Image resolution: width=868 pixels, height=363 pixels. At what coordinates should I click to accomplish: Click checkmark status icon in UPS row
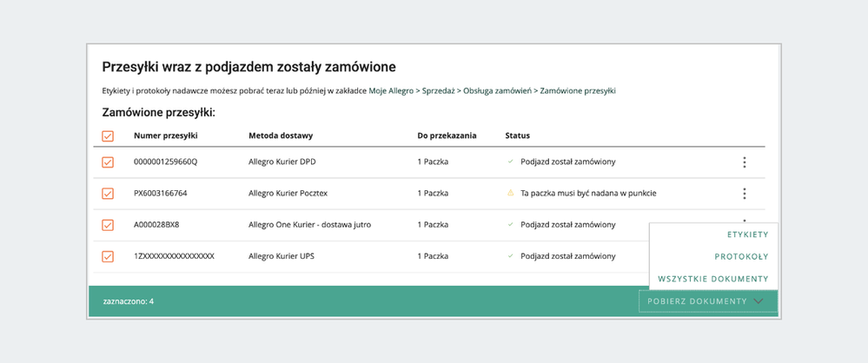coord(511,256)
